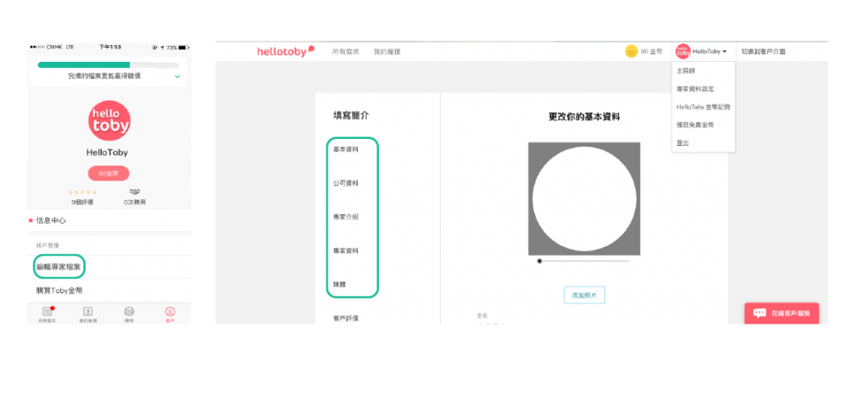
Task: Choose 登出 in account menu
Action: [683, 142]
